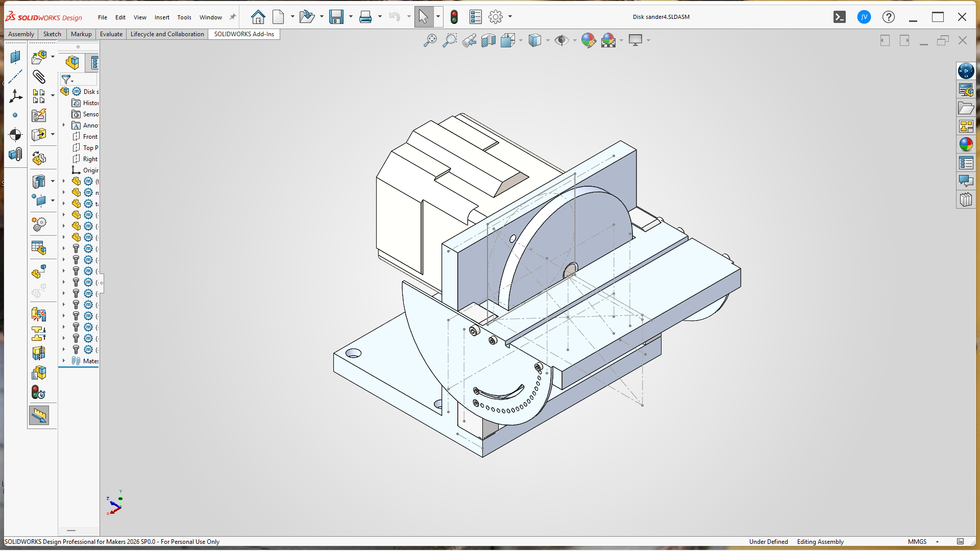Expand the Annotations tree node
The image size is (980, 551).
coord(64,125)
